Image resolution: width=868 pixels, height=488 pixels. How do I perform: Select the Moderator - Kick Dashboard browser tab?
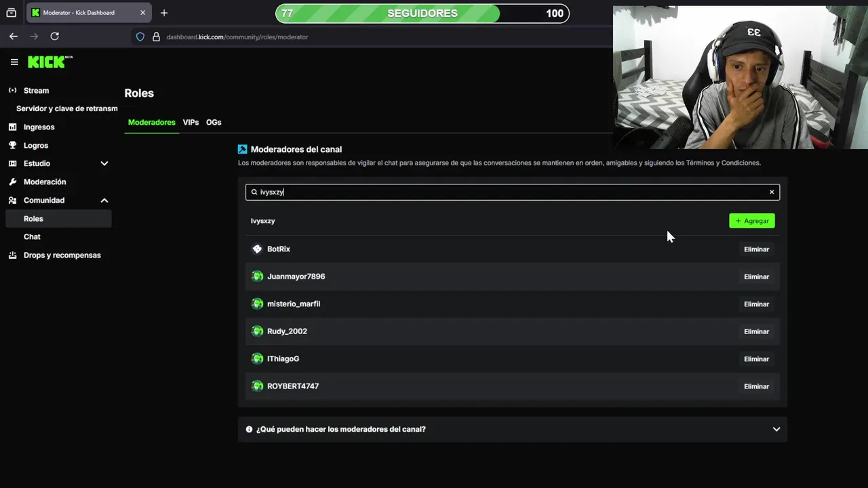click(88, 13)
